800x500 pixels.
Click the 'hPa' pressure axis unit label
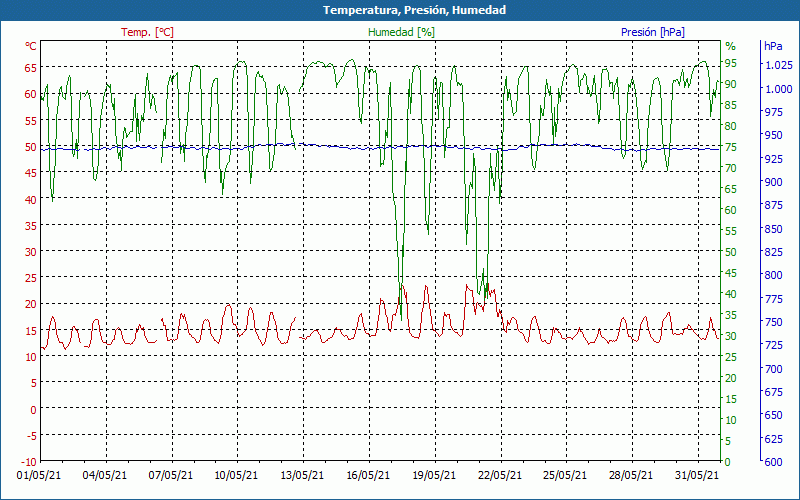tap(773, 46)
